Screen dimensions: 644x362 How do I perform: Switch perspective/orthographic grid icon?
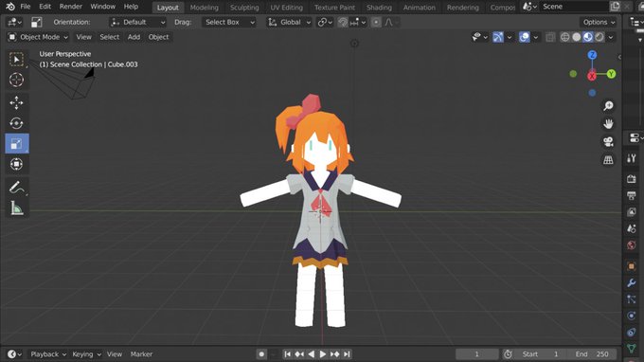(x=608, y=160)
